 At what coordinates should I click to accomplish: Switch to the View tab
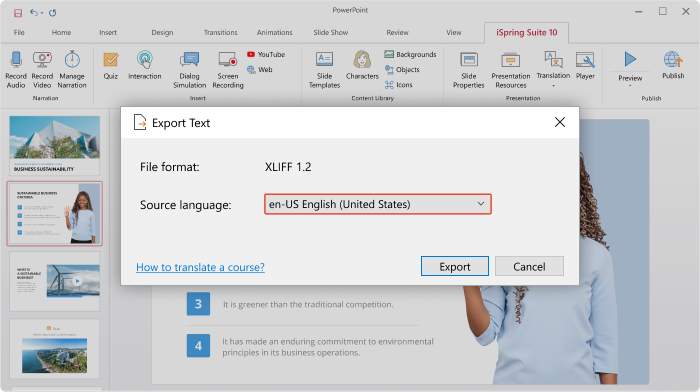pos(454,33)
